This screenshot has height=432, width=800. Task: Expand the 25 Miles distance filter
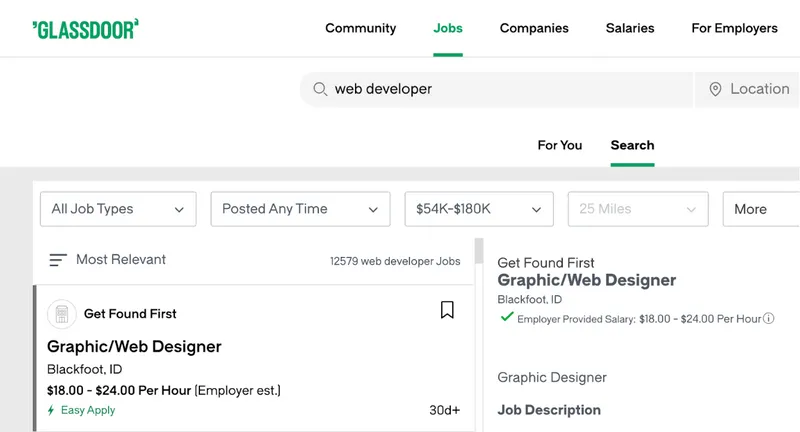pos(637,209)
